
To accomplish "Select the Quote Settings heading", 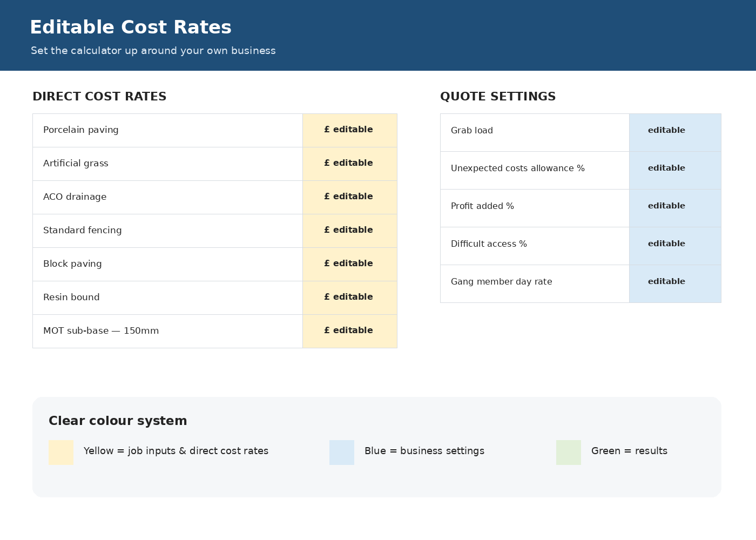I will 498,97.
